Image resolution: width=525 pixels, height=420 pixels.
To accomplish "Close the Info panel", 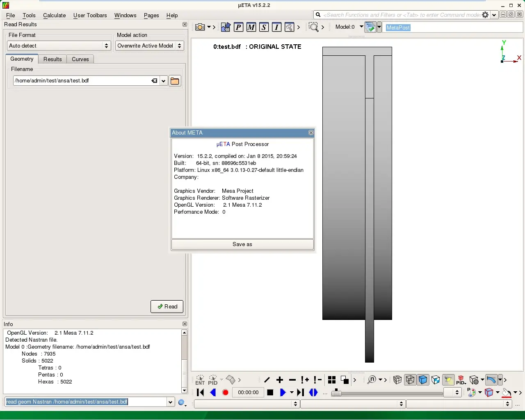I will [185, 324].
